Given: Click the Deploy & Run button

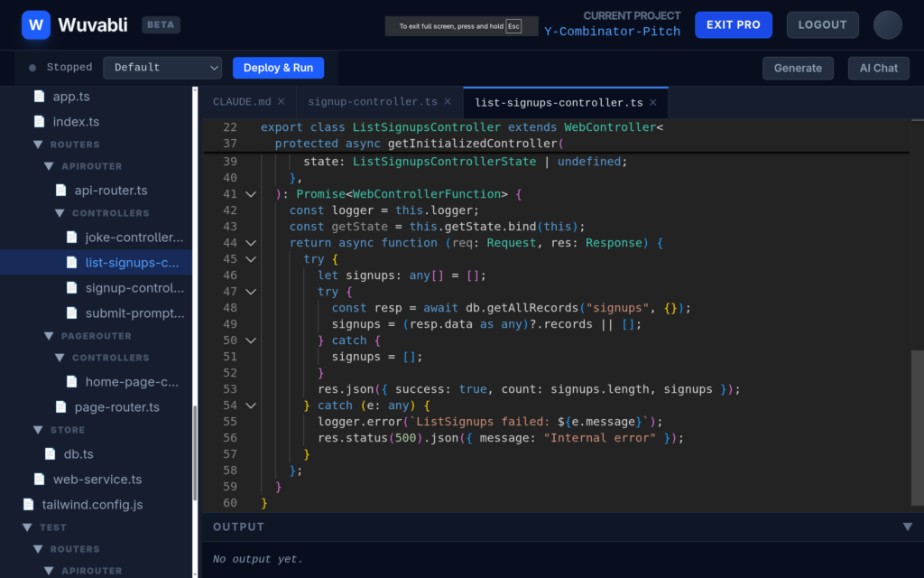Looking at the screenshot, I should (x=278, y=68).
